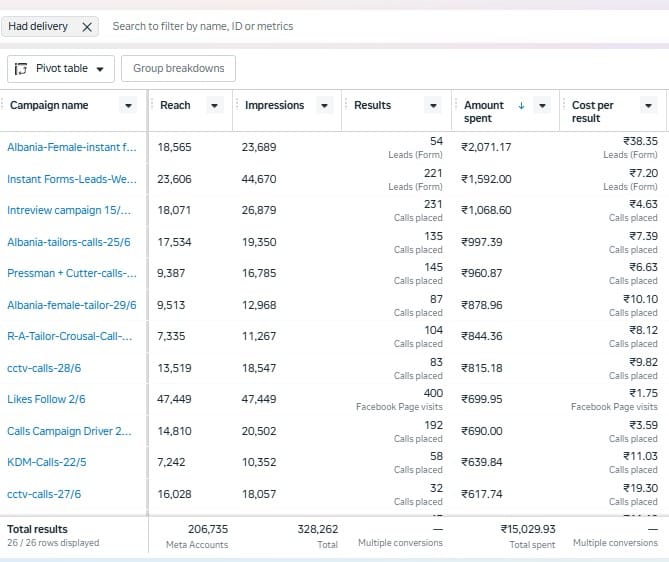
Task: Open the Cost per result column menu
Action: 648,106
